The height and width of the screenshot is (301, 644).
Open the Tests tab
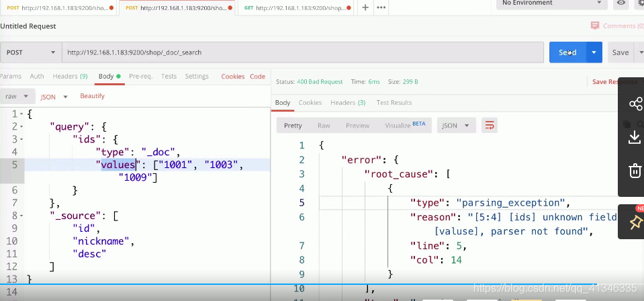[169, 76]
